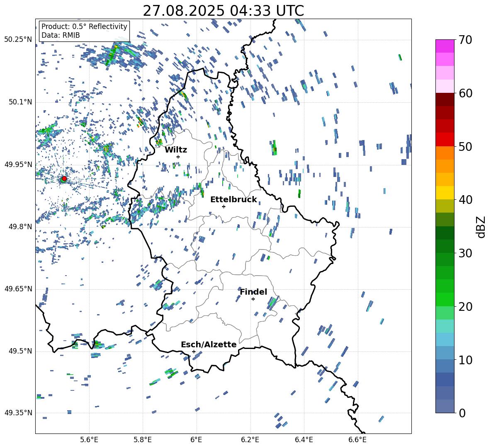The image size is (491, 448).
Task: Click the Ettelbruck station cross marker
Action: 224,206
